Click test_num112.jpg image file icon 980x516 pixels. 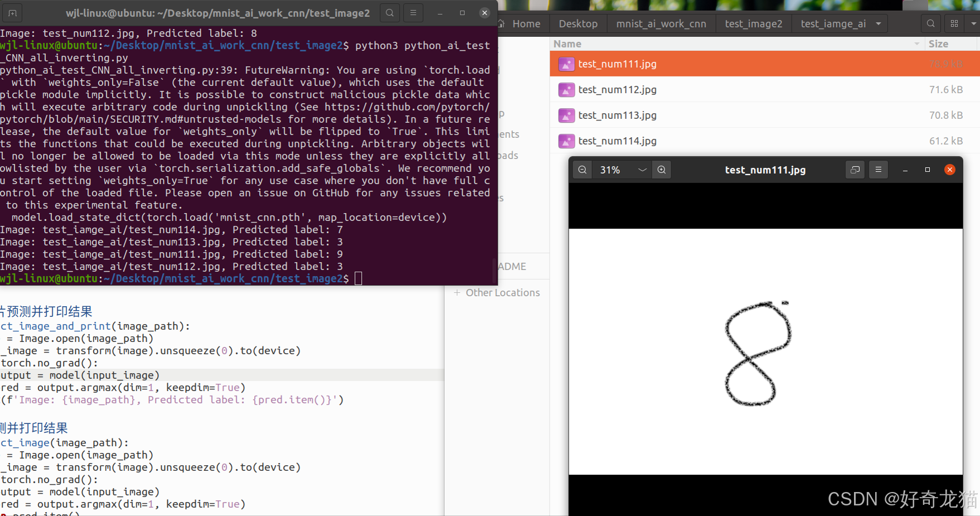point(566,89)
